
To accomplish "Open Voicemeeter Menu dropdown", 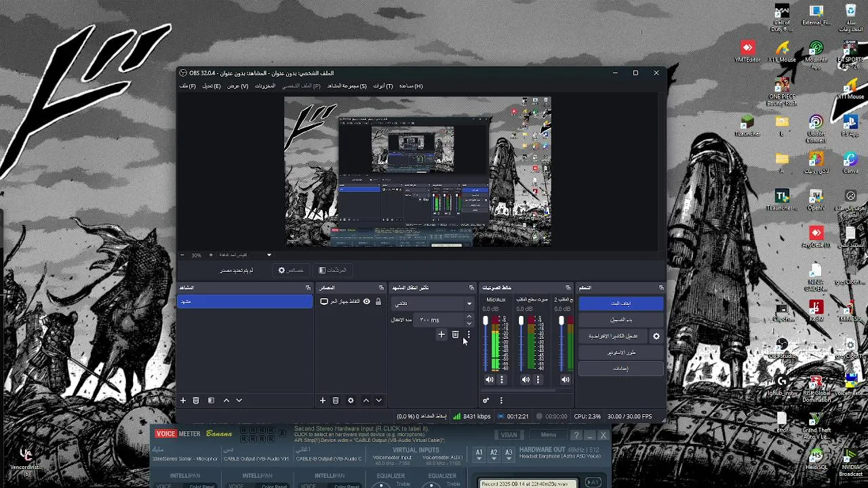I will [549, 435].
